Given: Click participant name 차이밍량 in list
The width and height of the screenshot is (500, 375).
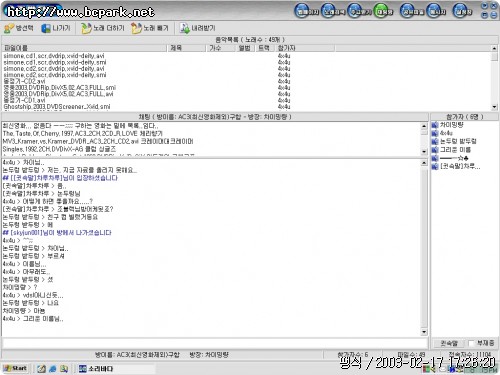Looking at the screenshot, I should (x=452, y=125).
